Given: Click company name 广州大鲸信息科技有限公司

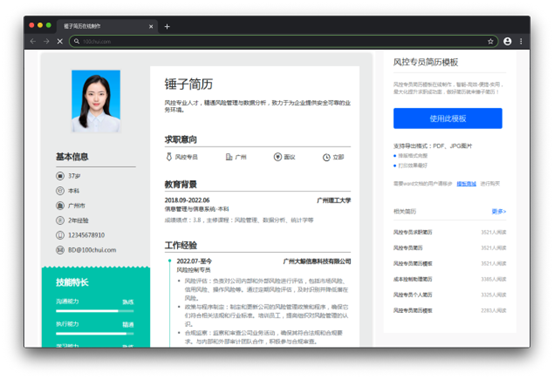Looking at the screenshot, I should pyautogui.click(x=317, y=261).
